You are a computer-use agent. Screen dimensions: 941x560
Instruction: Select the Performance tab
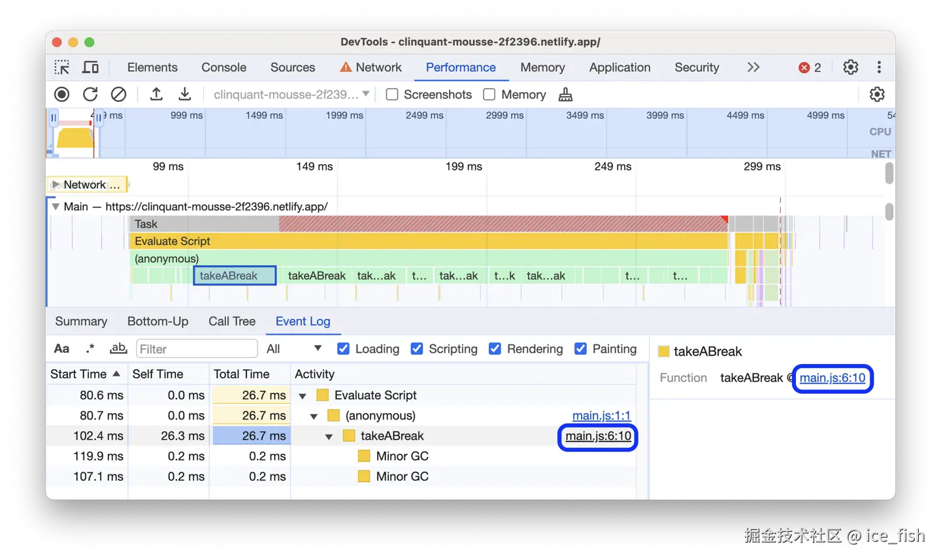(x=461, y=67)
